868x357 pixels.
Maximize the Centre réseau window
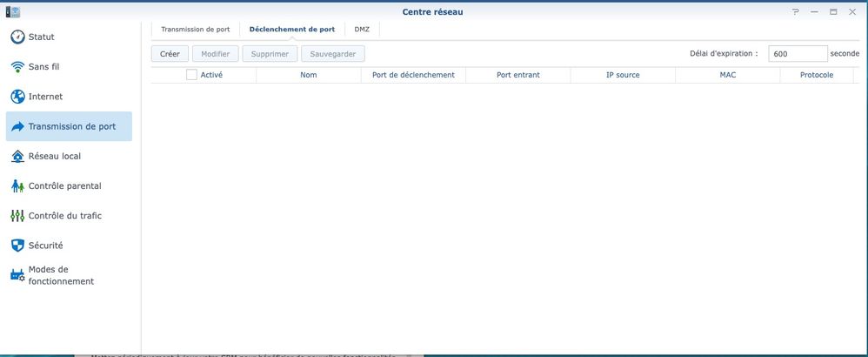[x=833, y=11]
